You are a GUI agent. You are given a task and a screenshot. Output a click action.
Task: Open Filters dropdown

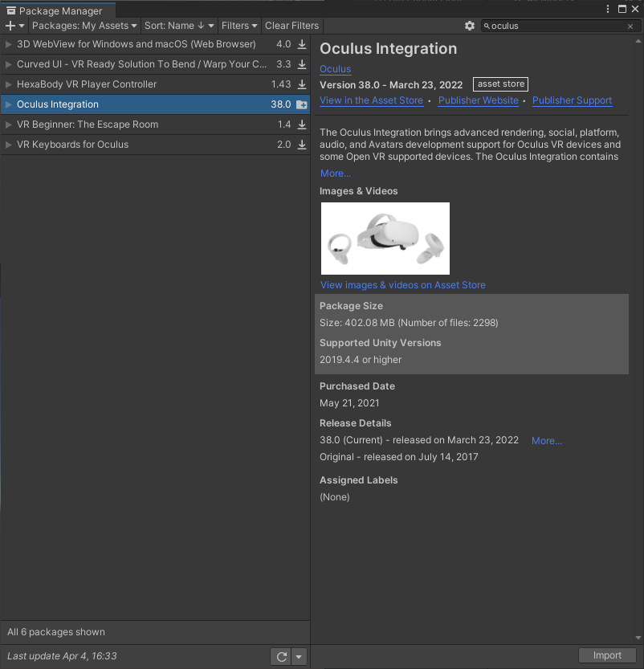coord(239,26)
